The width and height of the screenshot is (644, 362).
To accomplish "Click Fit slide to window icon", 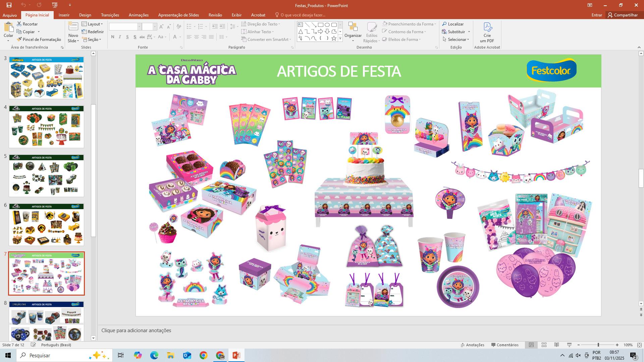I will (x=639, y=345).
